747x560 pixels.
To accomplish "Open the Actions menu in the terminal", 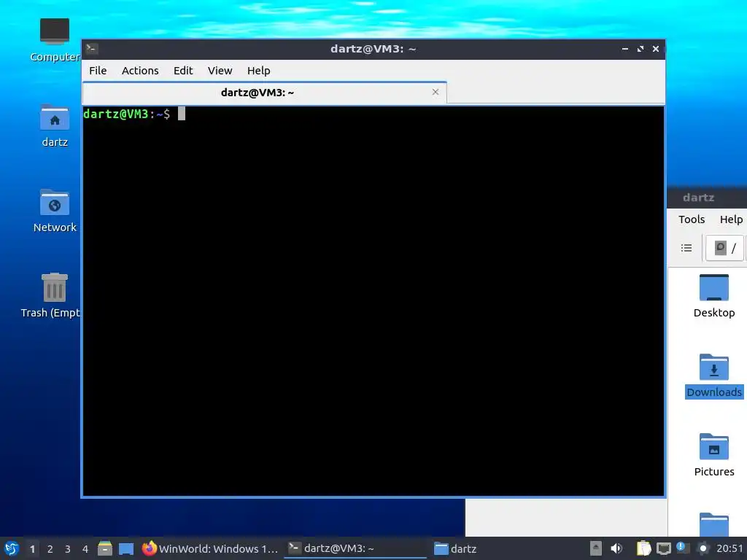I will pos(140,71).
